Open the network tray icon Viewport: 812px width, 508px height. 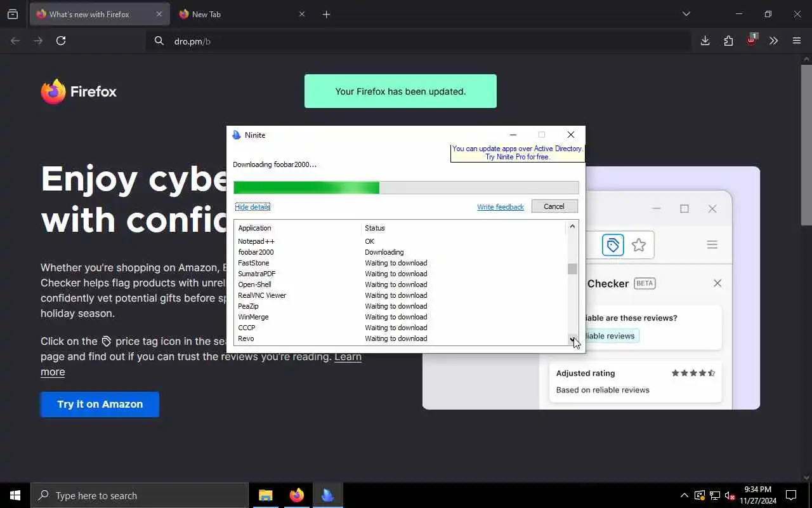pos(715,495)
